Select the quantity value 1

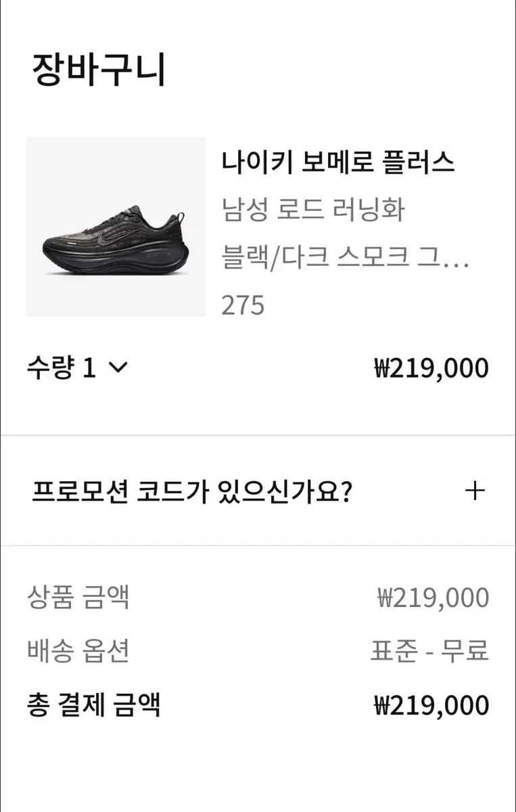point(89,367)
